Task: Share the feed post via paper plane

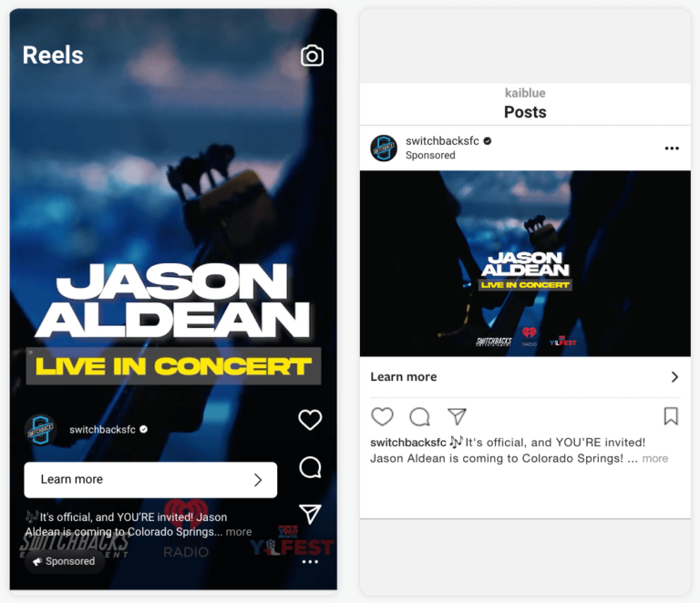Action: coord(458,416)
